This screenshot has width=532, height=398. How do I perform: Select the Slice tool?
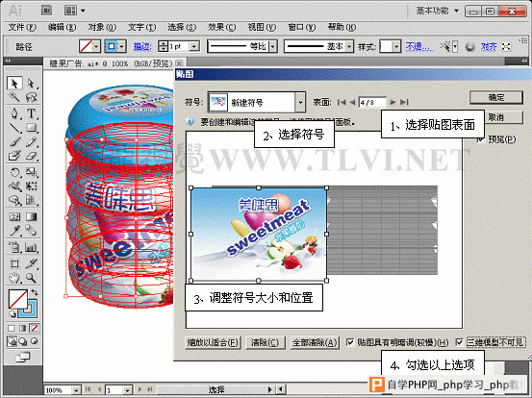(31, 263)
